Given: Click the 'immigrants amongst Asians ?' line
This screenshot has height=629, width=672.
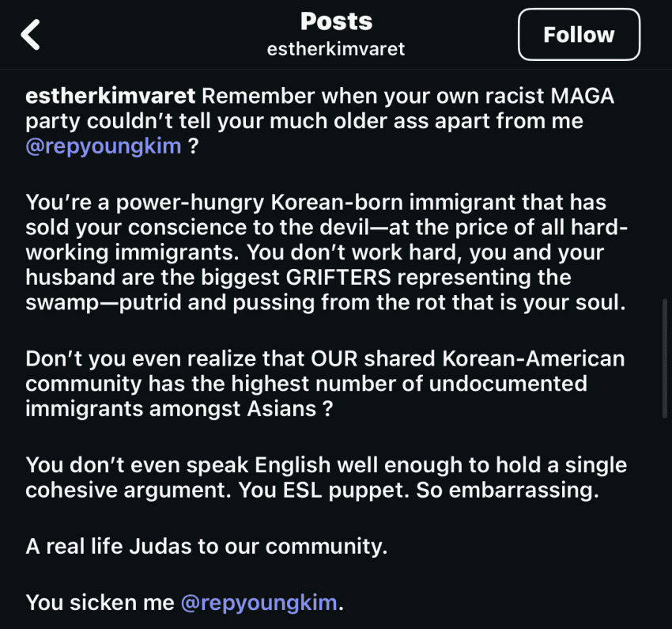Looking at the screenshot, I should click(x=179, y=408).
